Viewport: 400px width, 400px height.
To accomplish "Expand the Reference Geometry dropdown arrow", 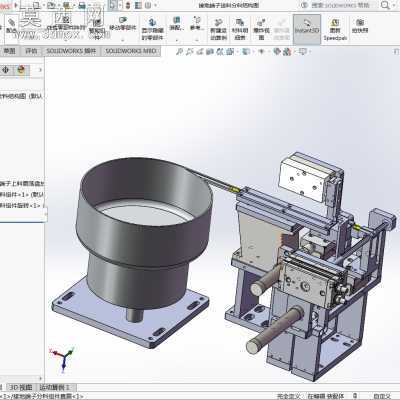I will (x=197, y=40).
